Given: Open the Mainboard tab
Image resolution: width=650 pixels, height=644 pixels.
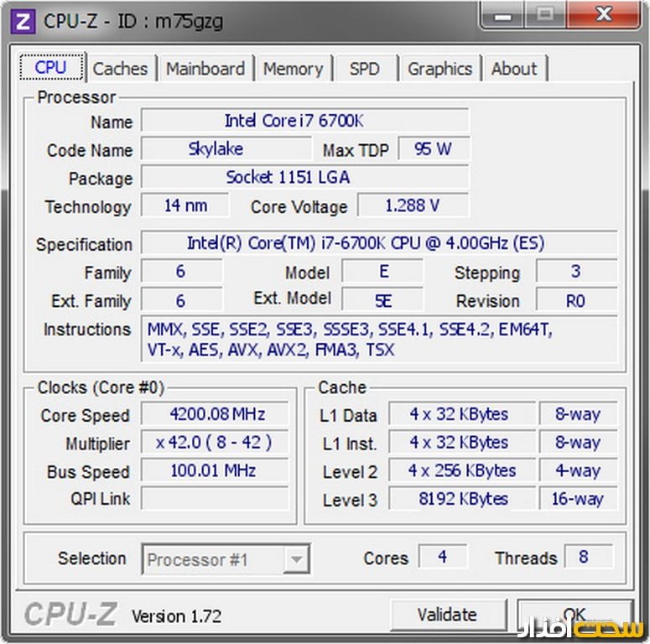Looking at the screenshot, I should (205, 69).
